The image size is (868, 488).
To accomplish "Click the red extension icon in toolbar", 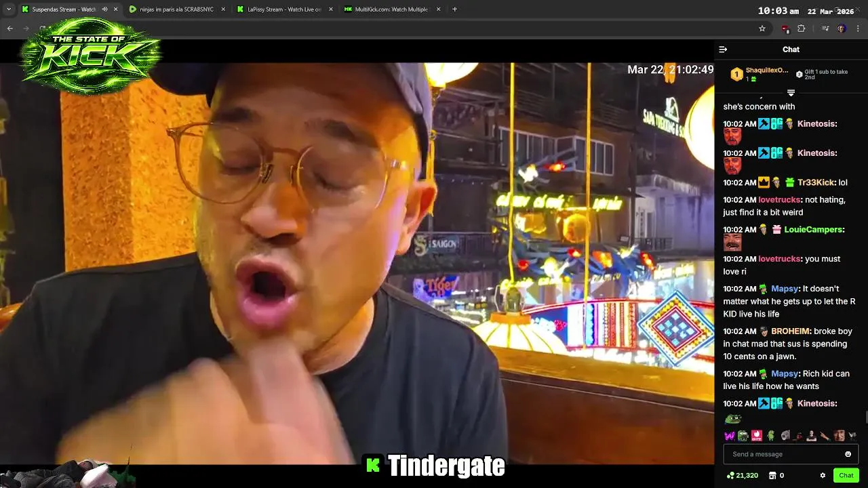I will [x=785, y=28].
